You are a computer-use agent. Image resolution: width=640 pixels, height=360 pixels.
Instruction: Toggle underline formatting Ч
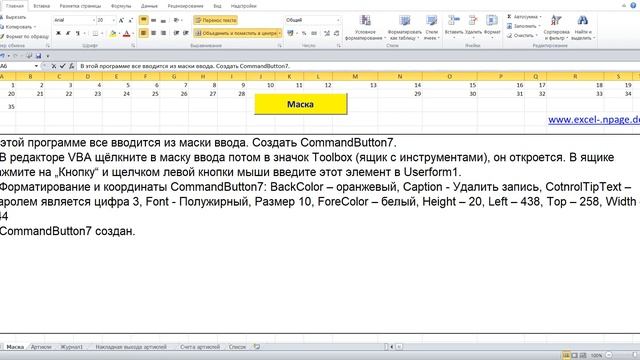(x=77, y=33)
